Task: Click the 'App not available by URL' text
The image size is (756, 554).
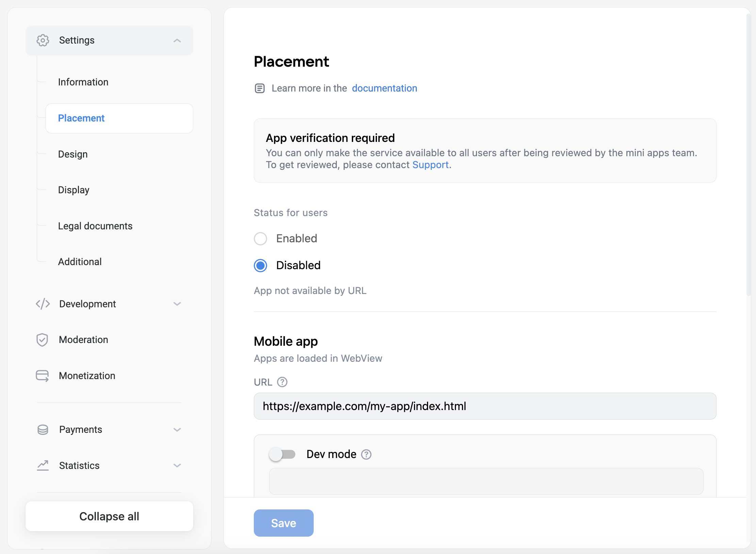Action: (310, 291)
